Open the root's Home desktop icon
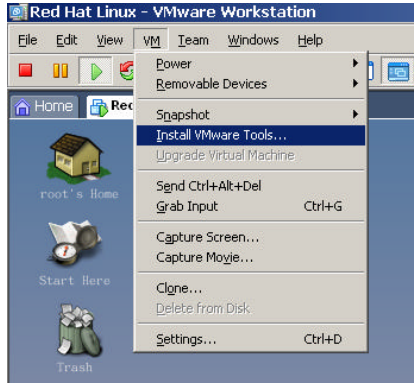The image size is (418, 388). [79, 166]
